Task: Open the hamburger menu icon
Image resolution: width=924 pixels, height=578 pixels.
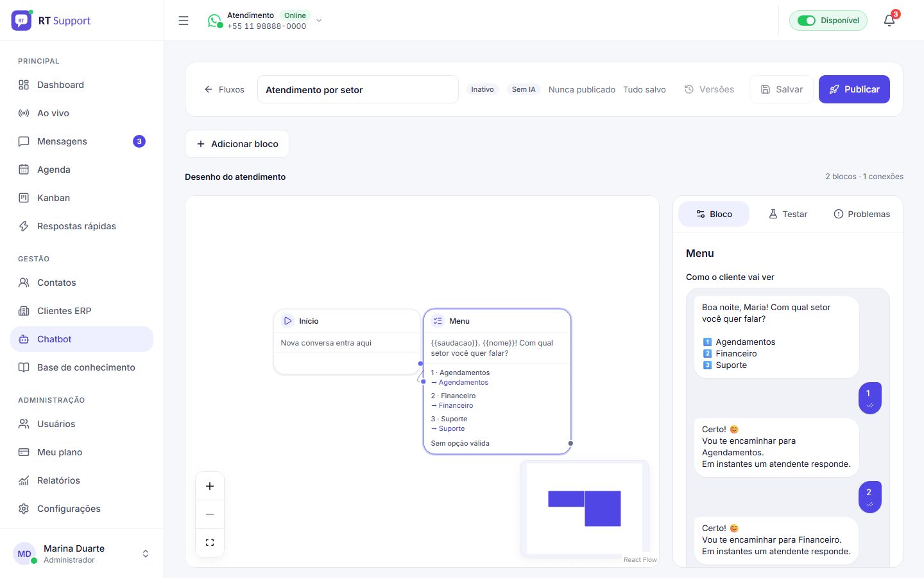Action: pos(184,21)
